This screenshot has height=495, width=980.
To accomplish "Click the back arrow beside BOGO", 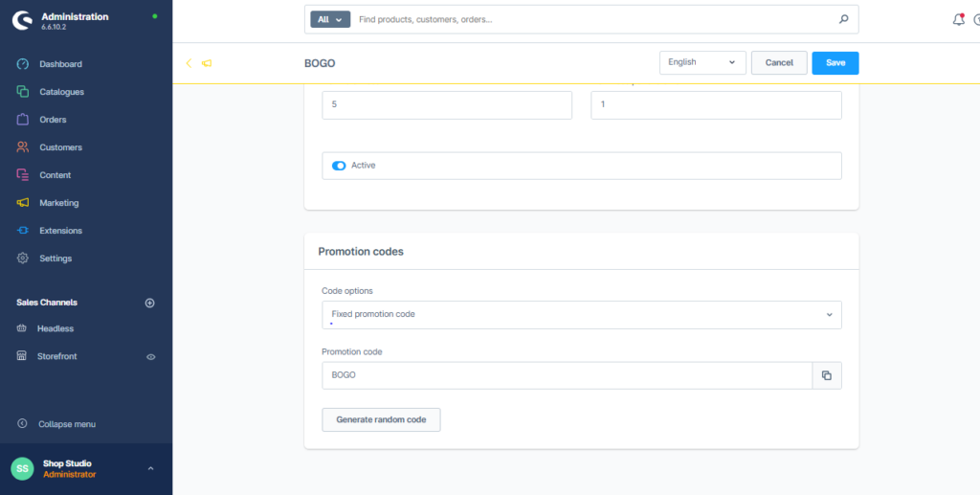I will pyautogui.click(x=189, y=63).
